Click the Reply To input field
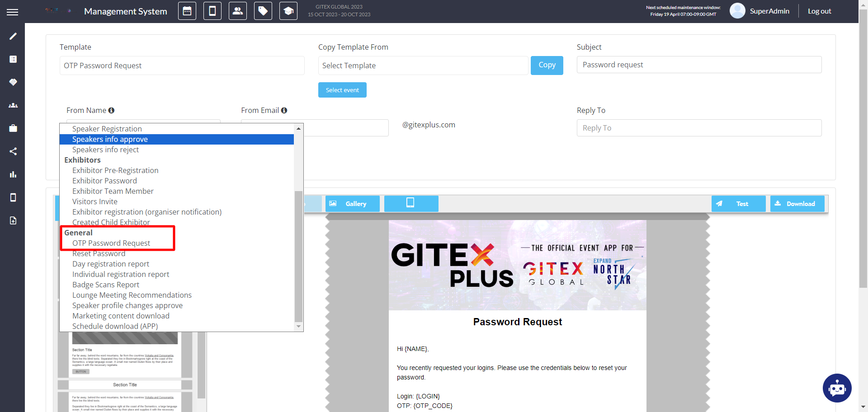 pos(699,128)
